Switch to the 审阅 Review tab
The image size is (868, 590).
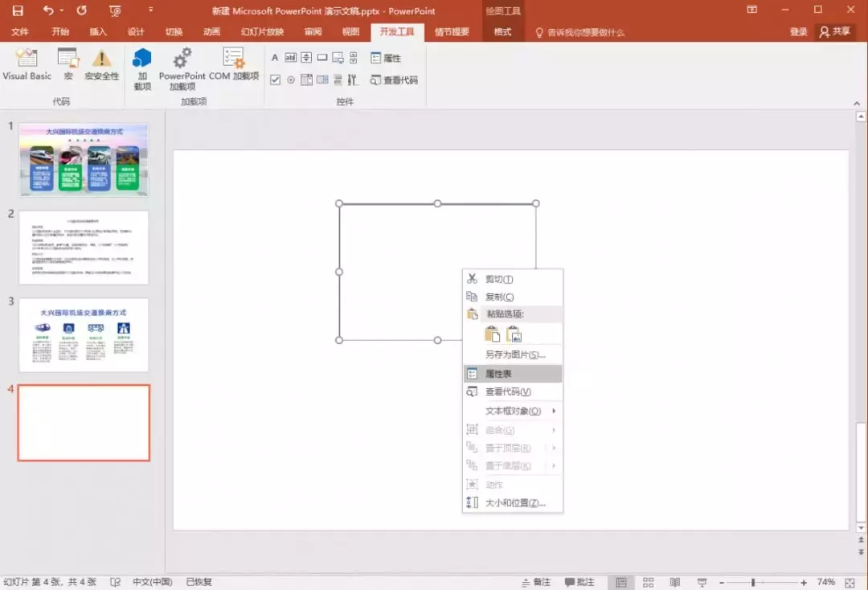(313, 31)
